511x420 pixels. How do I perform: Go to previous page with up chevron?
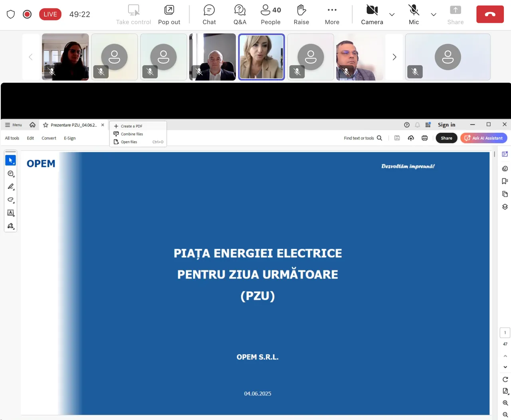tap(505, 356)
